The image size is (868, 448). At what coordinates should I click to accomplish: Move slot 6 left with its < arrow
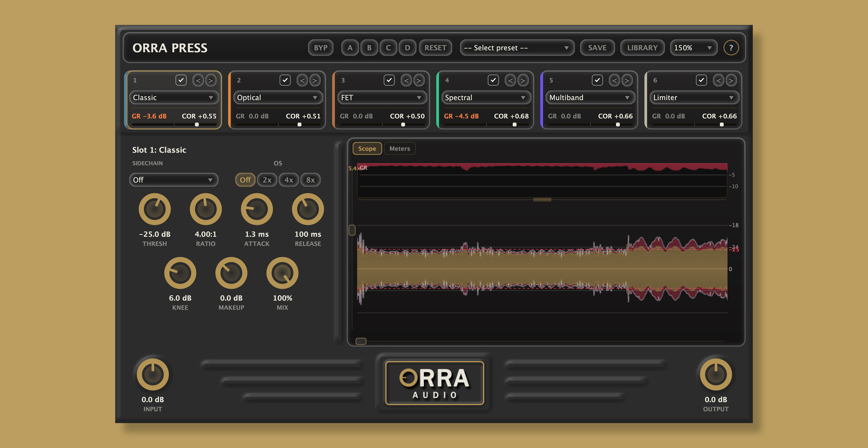(x=718, y=80)
